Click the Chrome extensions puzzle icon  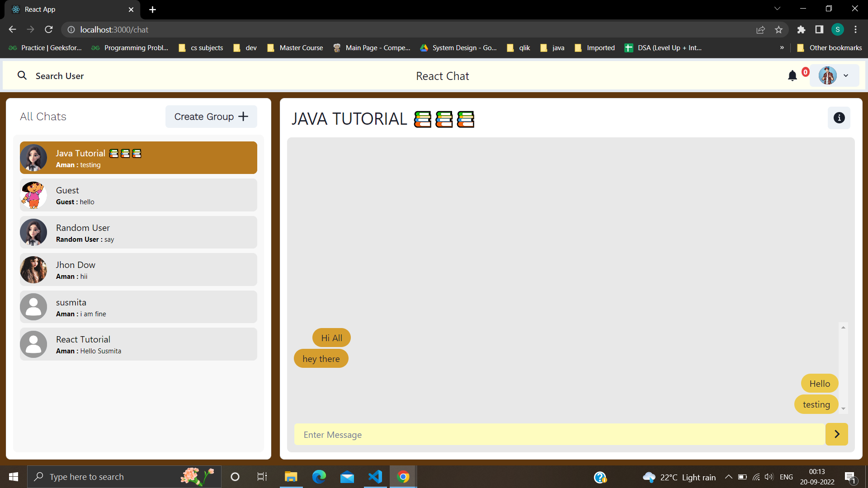pyautogui.click(x=801, y=30)
